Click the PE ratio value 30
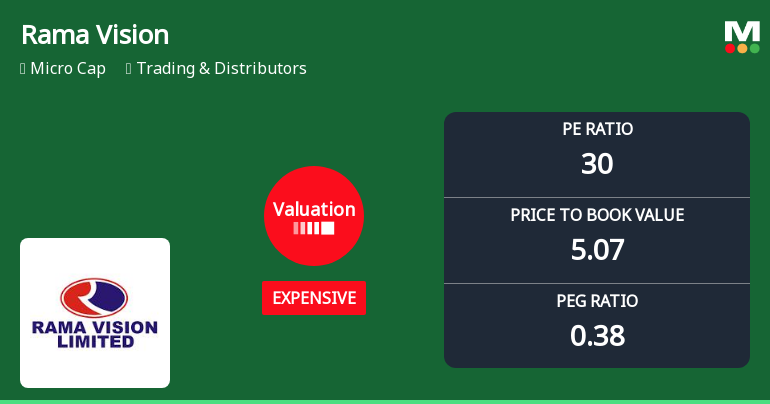The image size is (770, 404). (597, 164)
